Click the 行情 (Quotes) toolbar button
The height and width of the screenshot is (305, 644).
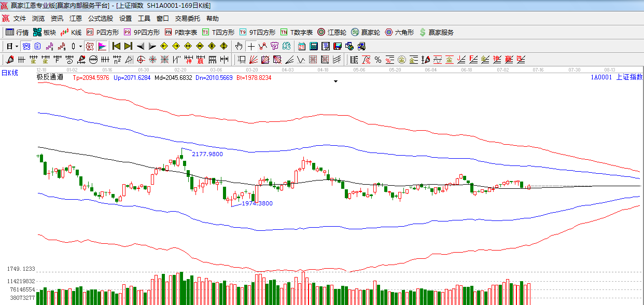(x=17, y=32)
